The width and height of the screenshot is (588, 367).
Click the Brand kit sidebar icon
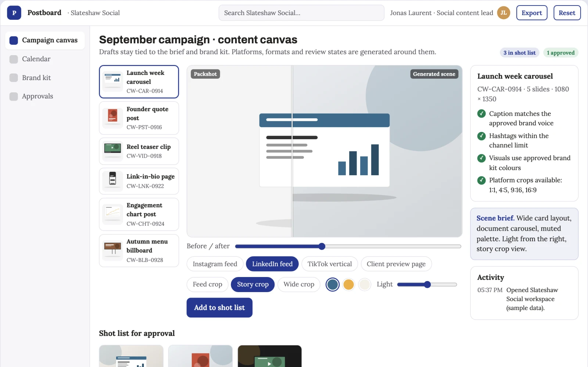[14, 78]
